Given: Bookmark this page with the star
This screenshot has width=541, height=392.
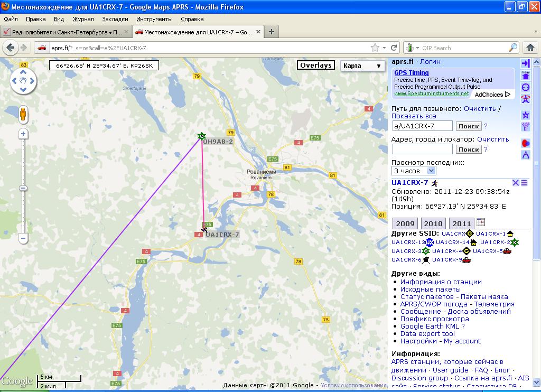Looking at the screenshot, I should (375, 48).
